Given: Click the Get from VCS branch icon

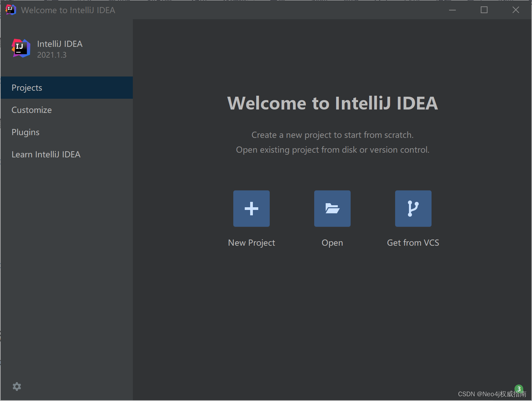Looking at the screenshot, I should coord(413,209).
